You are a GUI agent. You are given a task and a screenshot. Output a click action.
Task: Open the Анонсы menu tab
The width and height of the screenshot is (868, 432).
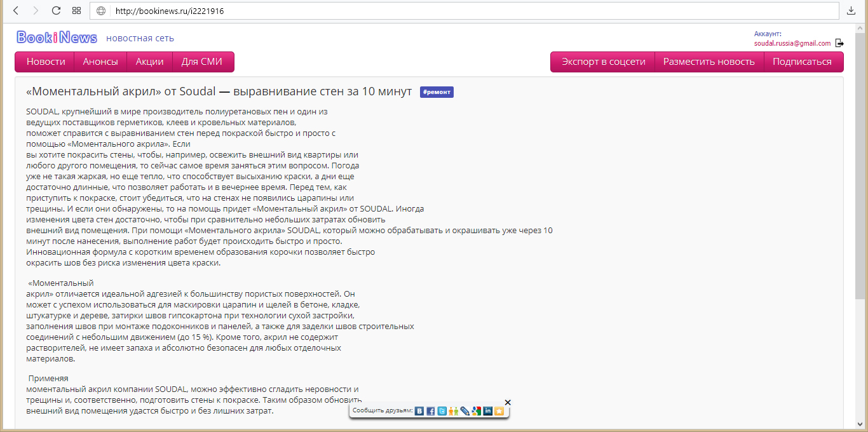point(100,62)
